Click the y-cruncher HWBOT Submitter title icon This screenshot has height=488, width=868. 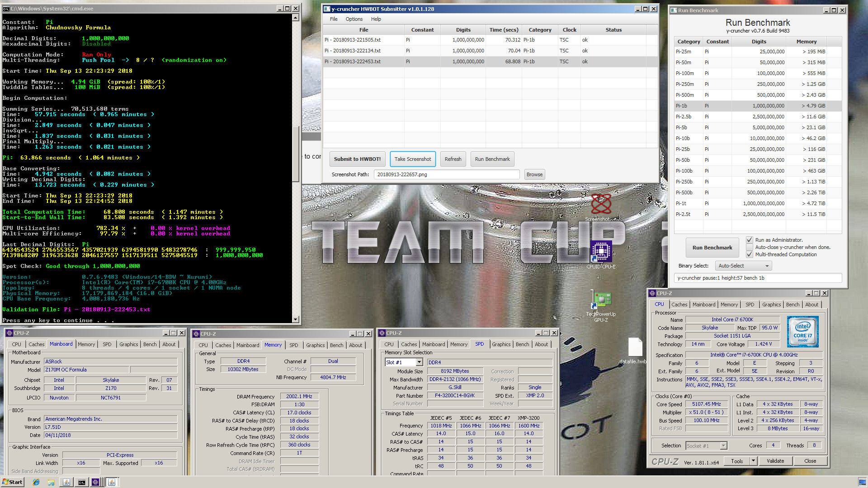tap(327, 9)
